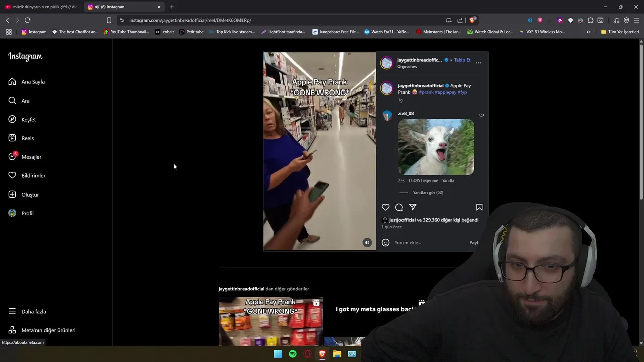This screenshot has height=362, width=644.
Task: Share the reel with paper plane icon
Action: (x=413, y=207)
